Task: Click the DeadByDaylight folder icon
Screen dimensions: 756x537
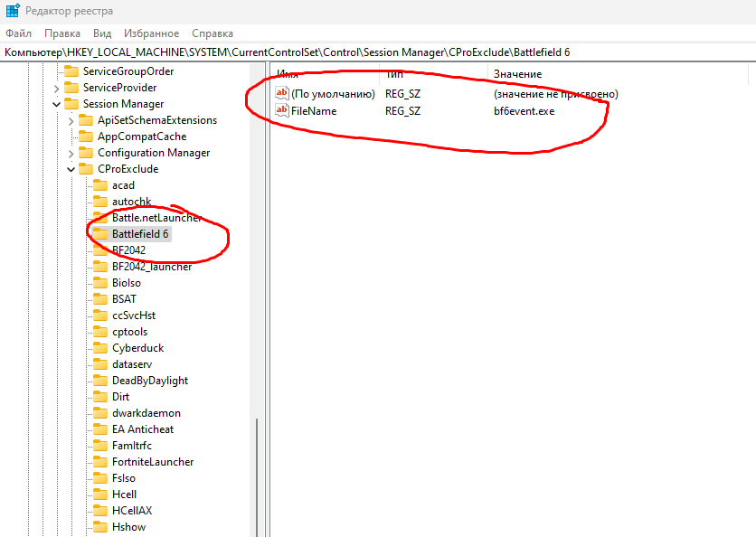Action: pos(100,381)
